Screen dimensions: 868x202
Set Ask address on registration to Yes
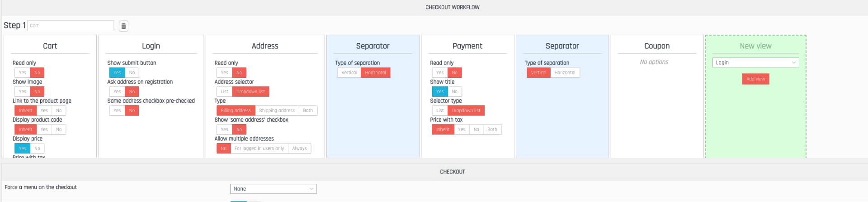click(x=117, y=92)
